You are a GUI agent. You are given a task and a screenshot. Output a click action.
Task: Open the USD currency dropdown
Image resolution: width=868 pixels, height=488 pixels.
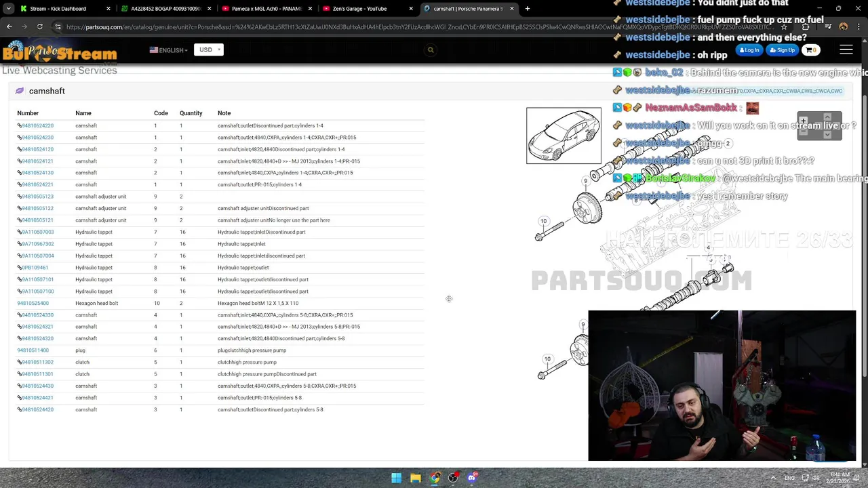(x=208, y=49)
